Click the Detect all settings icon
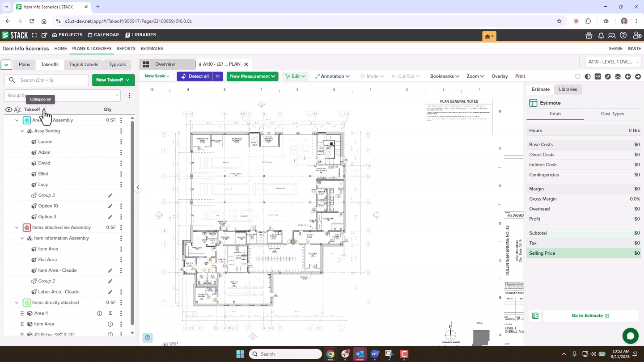 218,76
